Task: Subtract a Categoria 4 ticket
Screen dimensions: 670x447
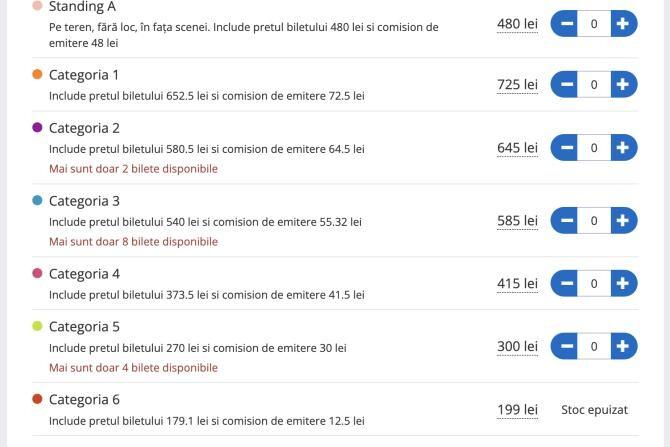Action: tap(565, 283)
